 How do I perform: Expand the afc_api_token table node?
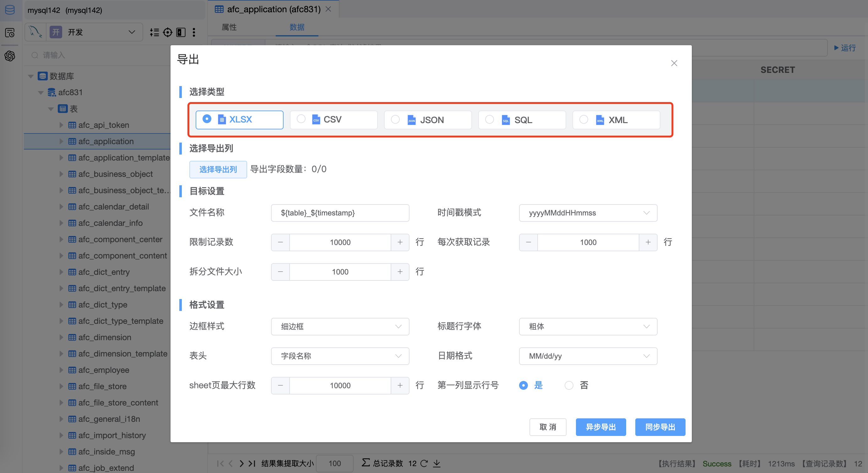[x=61, y=125]
